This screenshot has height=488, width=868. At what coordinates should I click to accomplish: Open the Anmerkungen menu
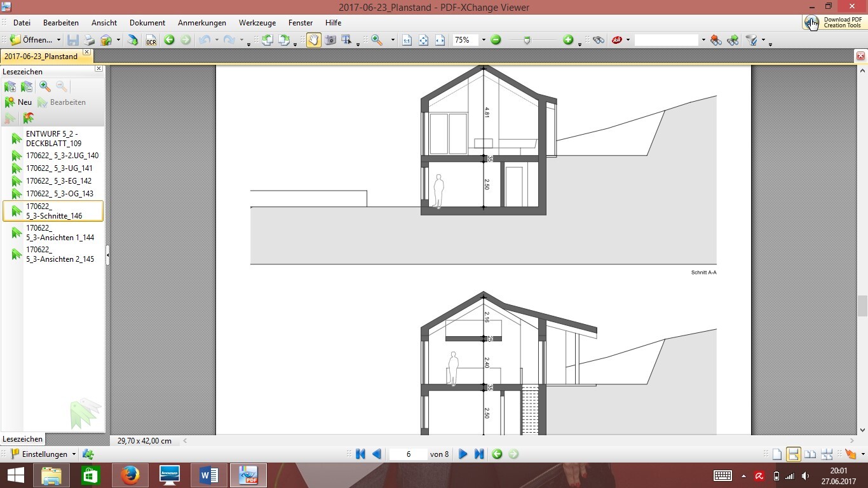click(x=201, y=22)
